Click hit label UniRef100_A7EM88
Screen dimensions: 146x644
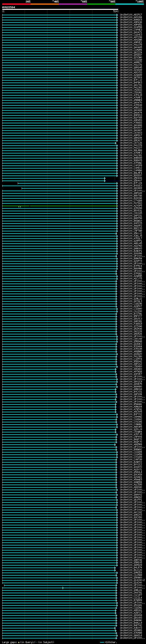pyautogui.click(x=131, y=633)
